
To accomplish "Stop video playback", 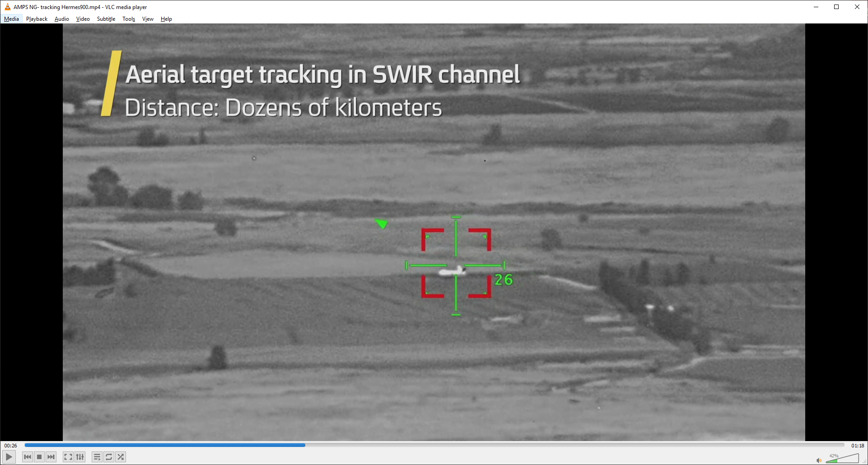I will tap(39, 457).
